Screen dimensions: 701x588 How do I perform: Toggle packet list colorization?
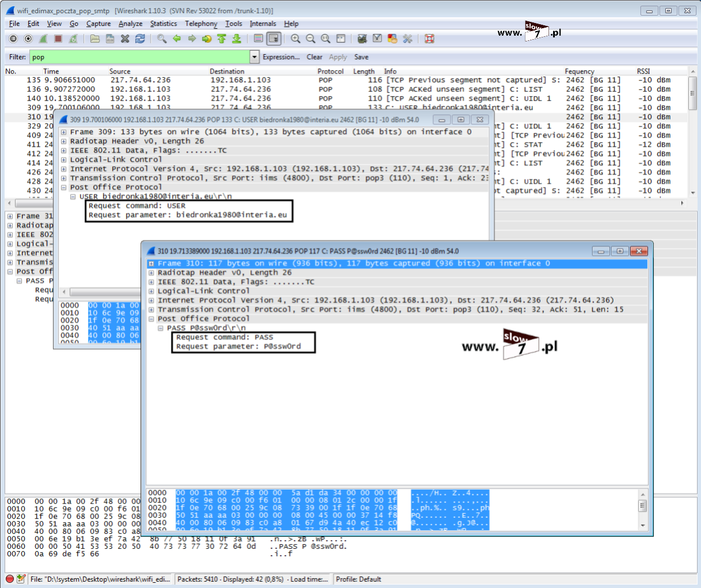click(x=258, y=39)
